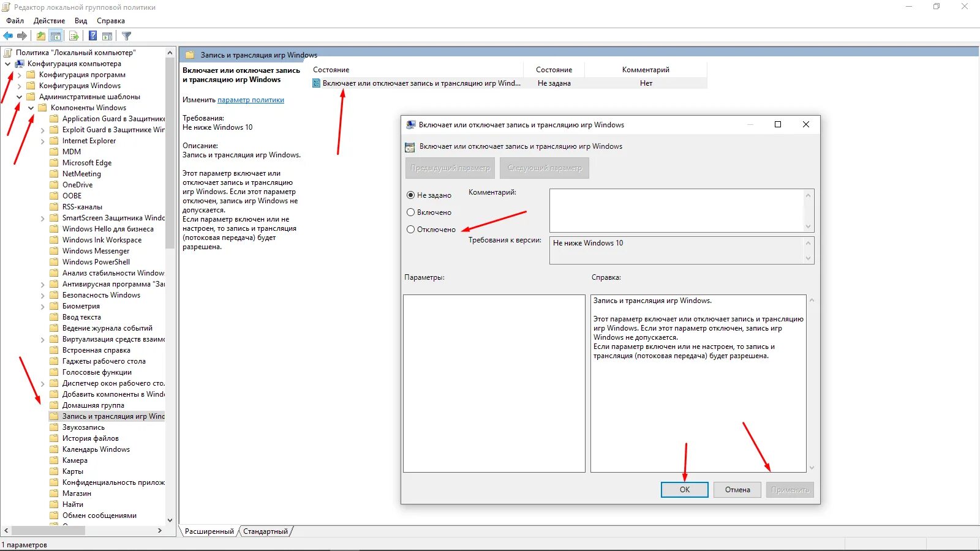Click the computer icon of Конфигурация компьютера

20,64
